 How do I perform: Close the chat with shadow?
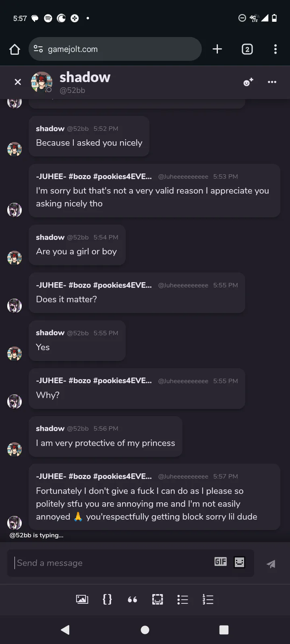pos(18,82)
